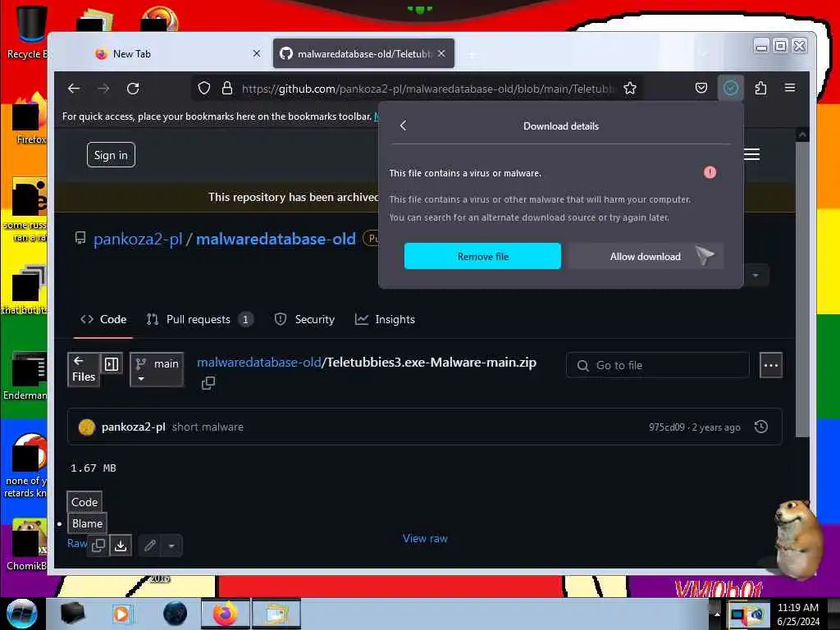Open the media player taskbar icon
Viewport: 840px width, 630px height.
click(x=121, y=614)
